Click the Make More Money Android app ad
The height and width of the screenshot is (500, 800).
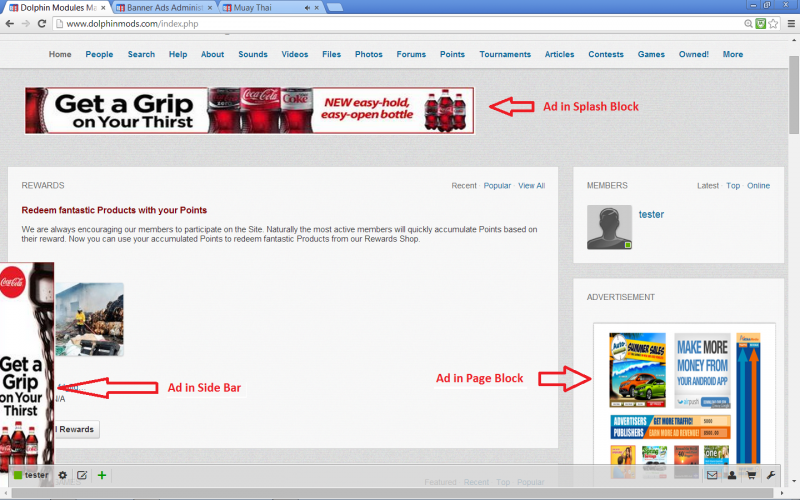click(703, 370)
